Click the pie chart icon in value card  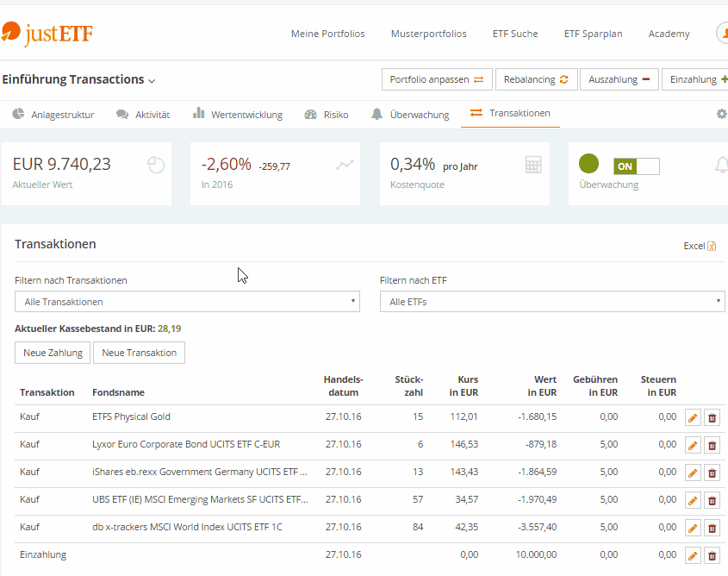pyautogui.click(x=156, y=165)
